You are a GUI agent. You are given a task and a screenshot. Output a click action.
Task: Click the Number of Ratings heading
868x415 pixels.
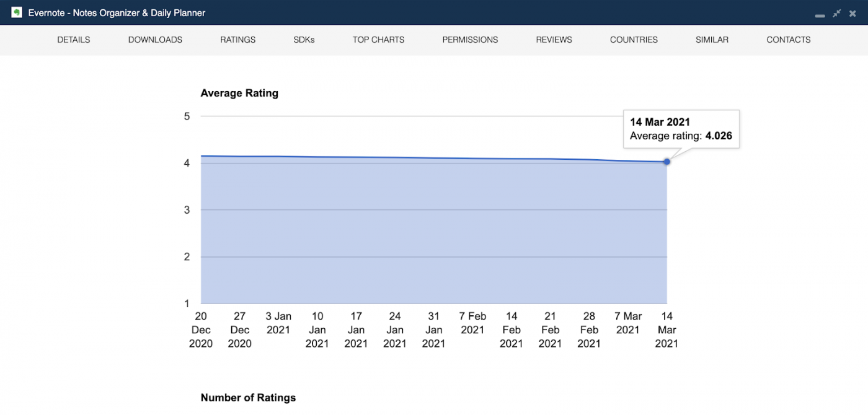248,398
